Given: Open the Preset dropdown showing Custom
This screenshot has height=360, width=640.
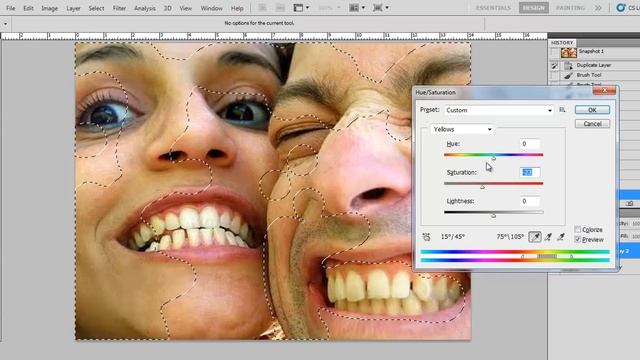Looking at the screenshot, I should tap(498, 110).
